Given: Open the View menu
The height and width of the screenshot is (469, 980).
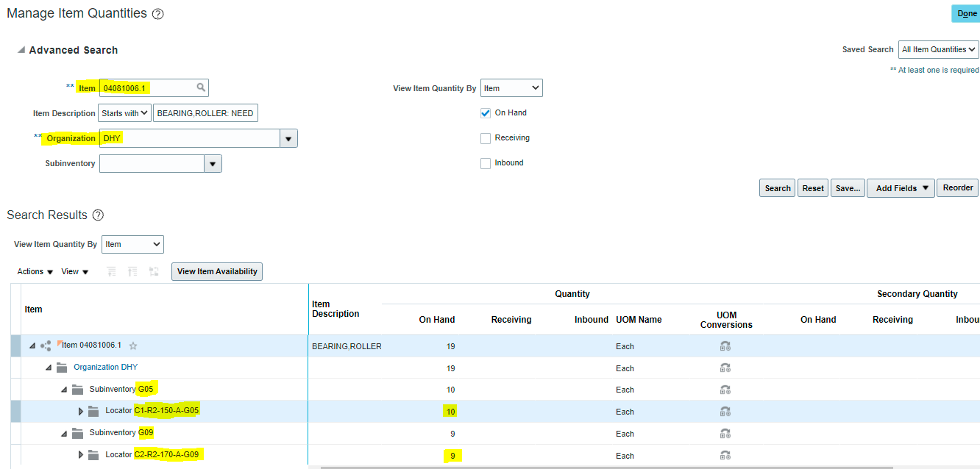Looking at the screenshot, I should pos(74,271).
